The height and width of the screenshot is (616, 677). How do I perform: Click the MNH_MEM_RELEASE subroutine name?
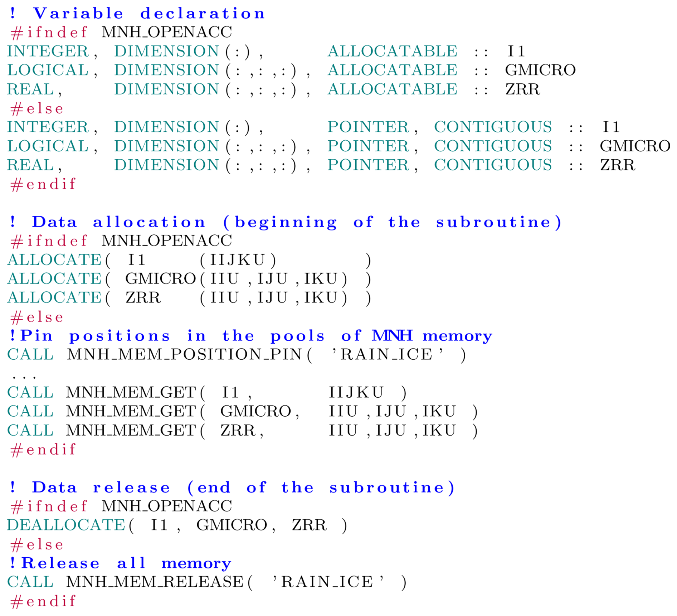coord(155,582)
